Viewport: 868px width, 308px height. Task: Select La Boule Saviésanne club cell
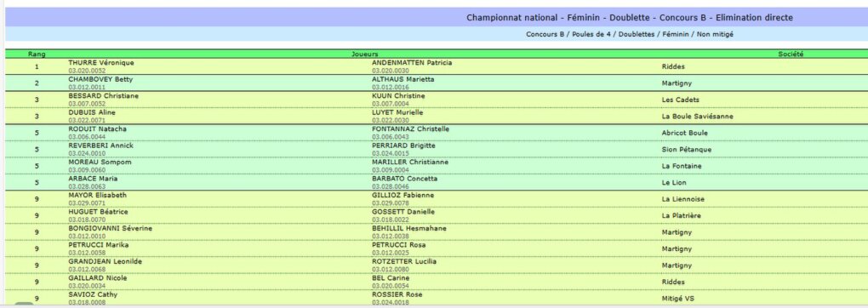[698, 117]
